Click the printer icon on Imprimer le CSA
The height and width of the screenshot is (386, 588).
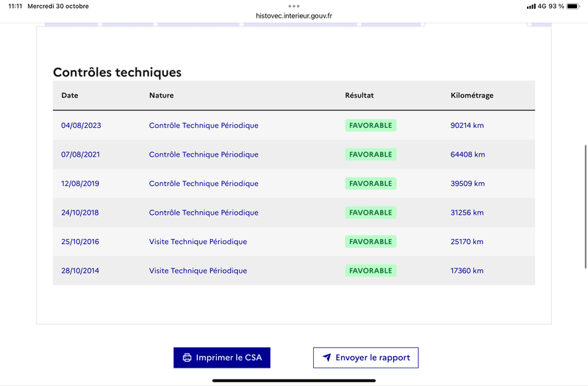point(187,357)
